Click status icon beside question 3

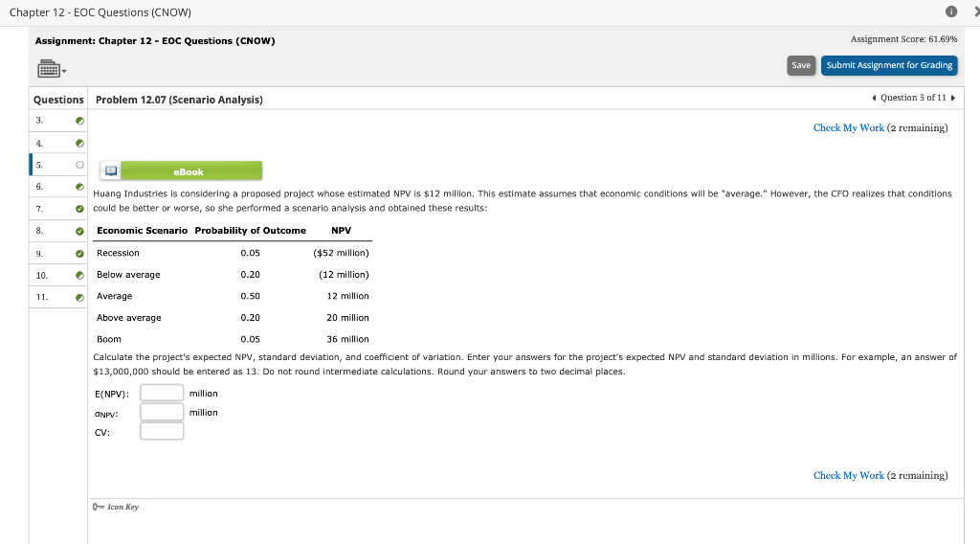click(x=79, y=121)
